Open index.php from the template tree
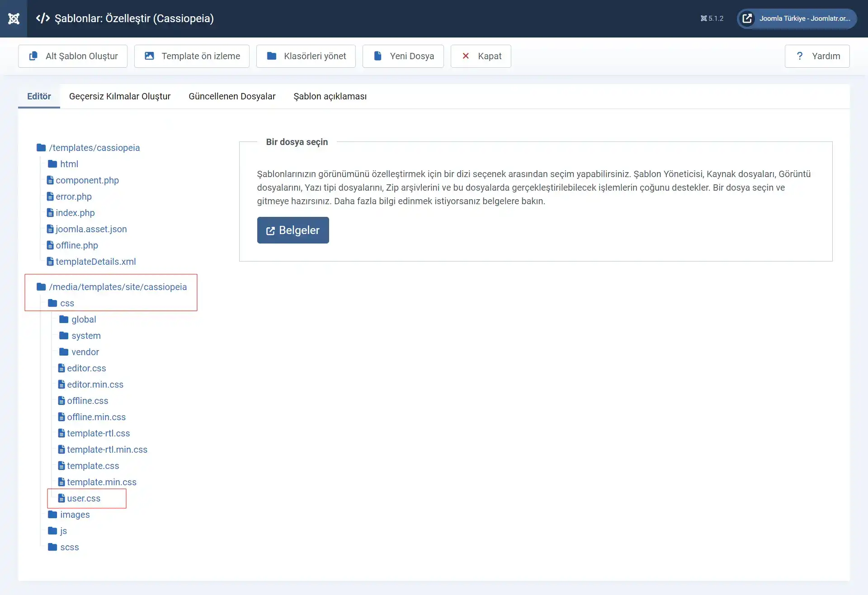The width and height of the screenshot is (868, 595). tap(75, 212)
